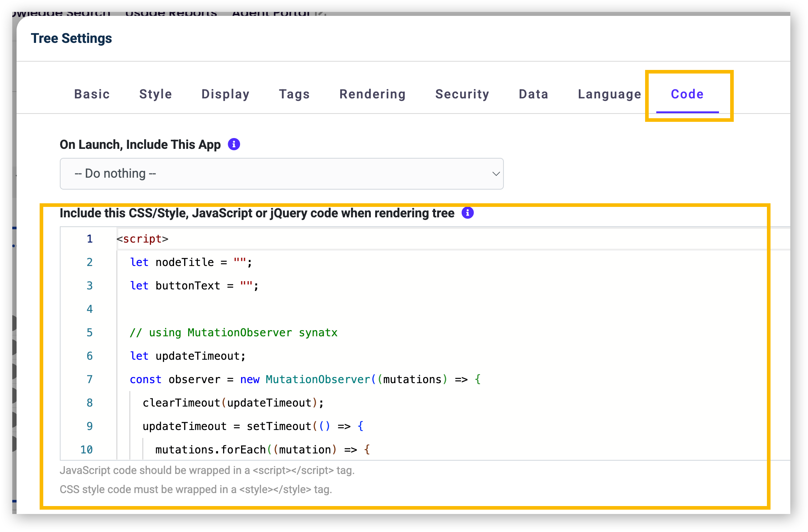The width and height of the screenshot is (808, 532).
Task: Open the Basic tab
Action: point(92,94)
